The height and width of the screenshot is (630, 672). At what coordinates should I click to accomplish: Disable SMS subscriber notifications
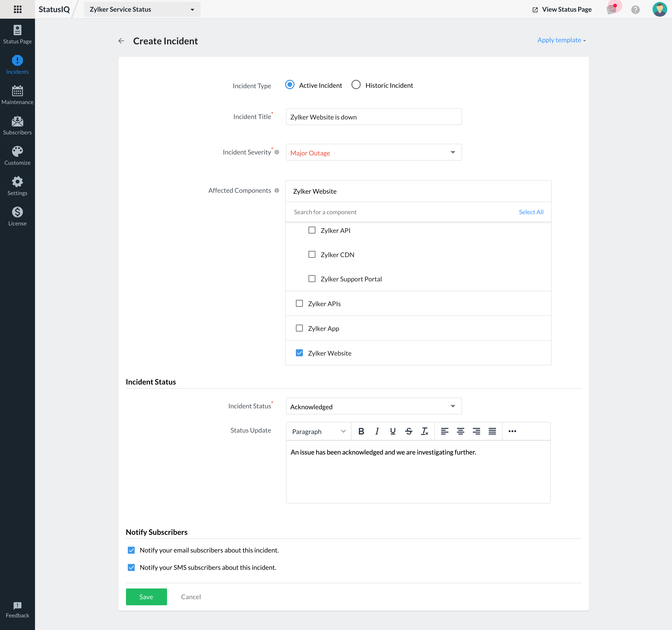131,567
